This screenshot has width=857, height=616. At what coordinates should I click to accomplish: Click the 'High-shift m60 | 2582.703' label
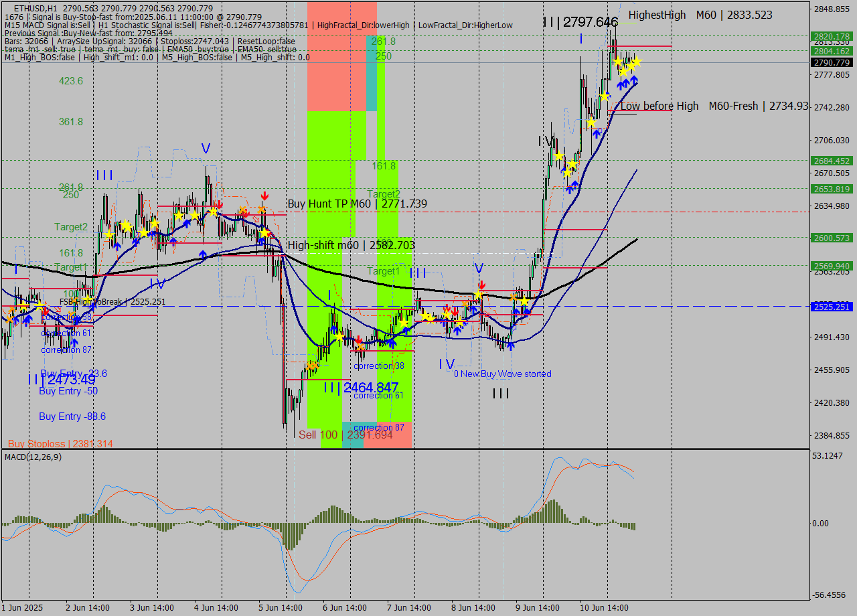(349, 246)
